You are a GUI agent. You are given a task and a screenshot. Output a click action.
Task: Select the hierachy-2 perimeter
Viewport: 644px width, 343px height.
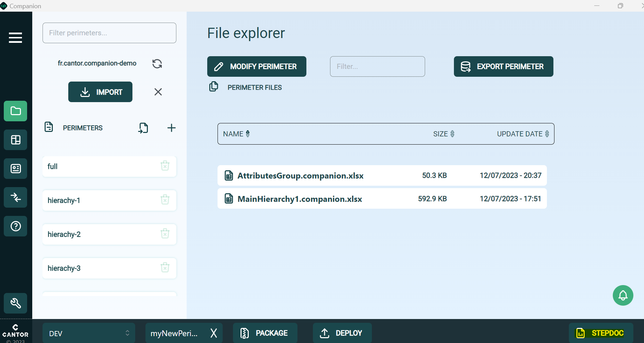(x=109, y=234)
